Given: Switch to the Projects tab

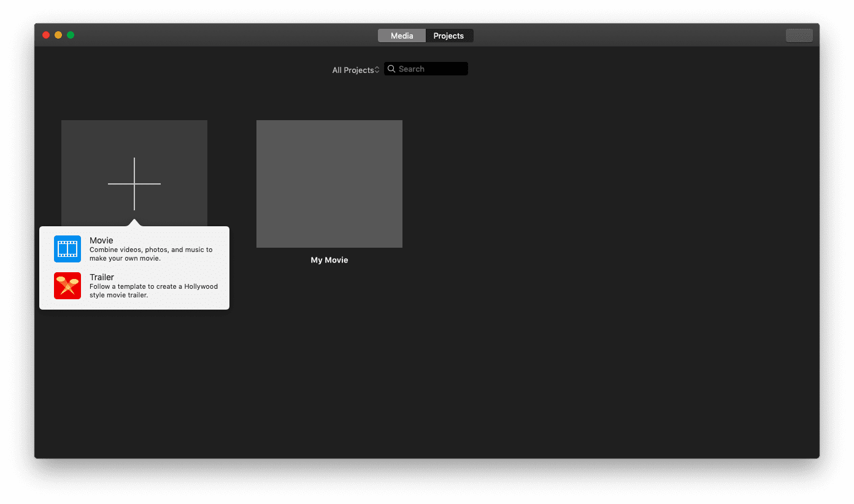Looking at the screenshot, I should click(448, 36).
